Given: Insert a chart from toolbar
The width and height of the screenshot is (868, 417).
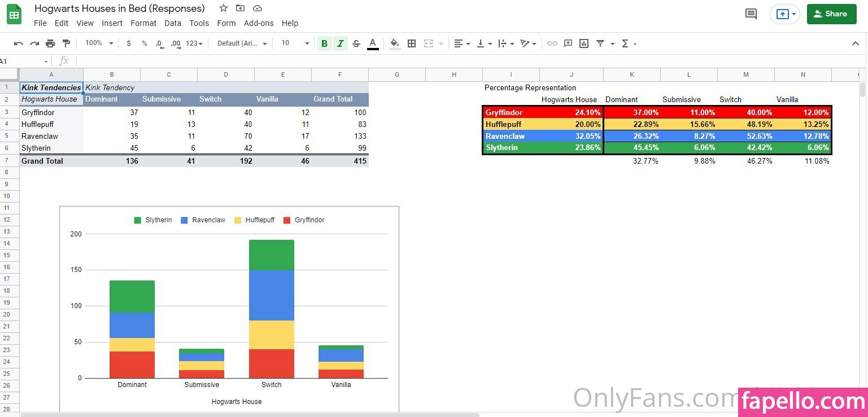Looking at the screenshot, I should tap(584, 43).
